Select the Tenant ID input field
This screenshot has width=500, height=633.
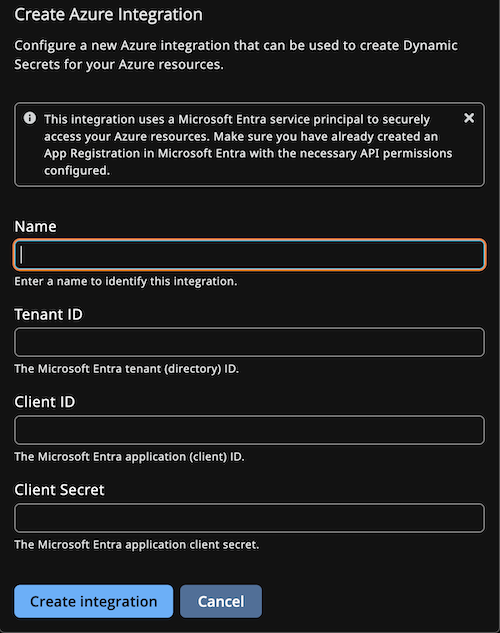point(249,342)
